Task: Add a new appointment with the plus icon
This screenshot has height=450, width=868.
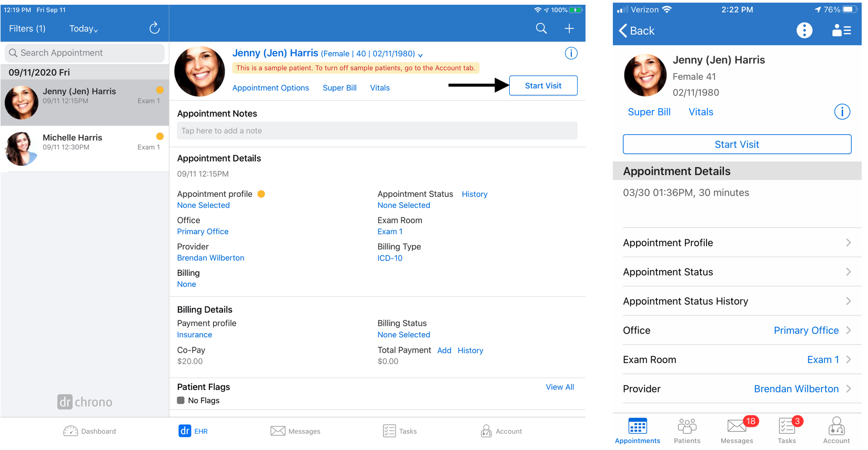Action: tap(569, 28)
